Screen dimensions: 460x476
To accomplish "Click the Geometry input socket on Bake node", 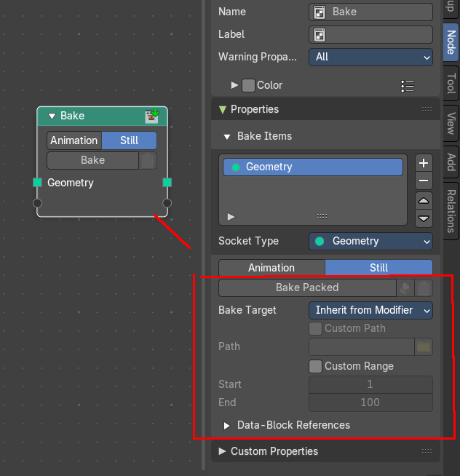I will 37,183.
